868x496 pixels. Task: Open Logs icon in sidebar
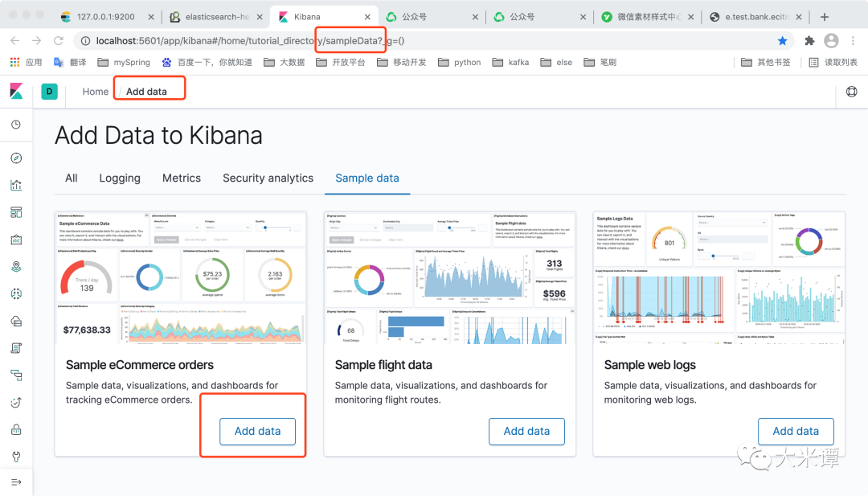(16, 348)
